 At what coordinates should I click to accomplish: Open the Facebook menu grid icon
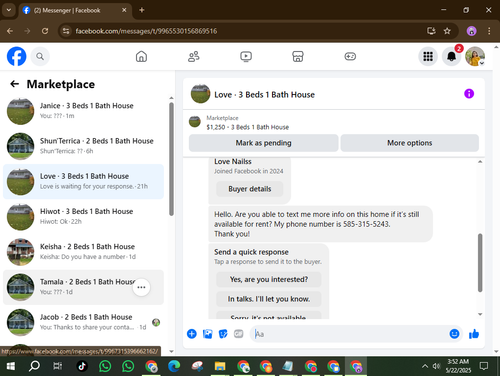428,56
